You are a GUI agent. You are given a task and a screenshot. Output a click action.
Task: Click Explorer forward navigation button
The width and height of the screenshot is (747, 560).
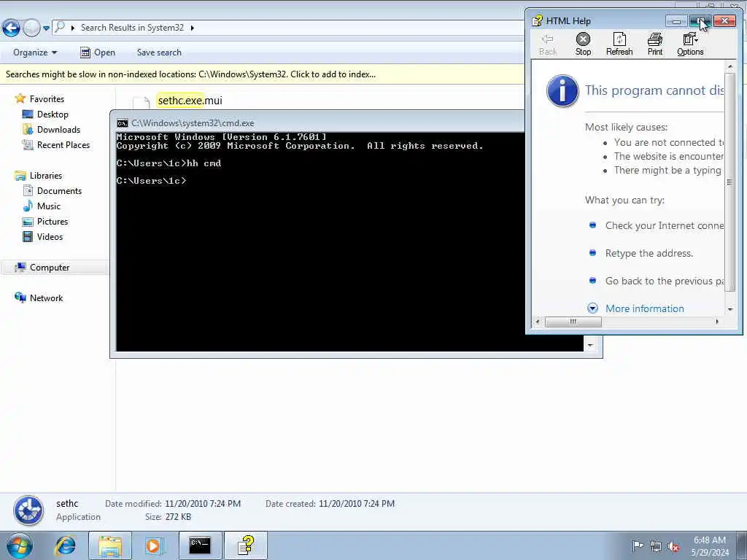click(31, 28)
